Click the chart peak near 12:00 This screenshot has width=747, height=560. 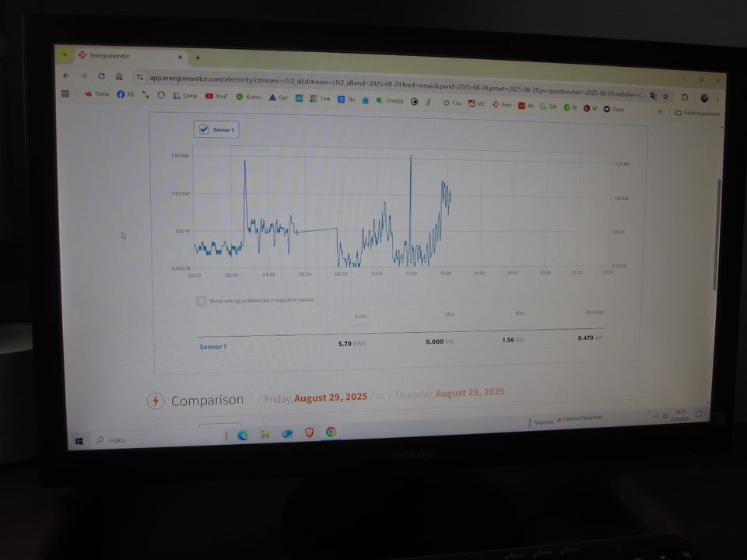pos(411,156)
